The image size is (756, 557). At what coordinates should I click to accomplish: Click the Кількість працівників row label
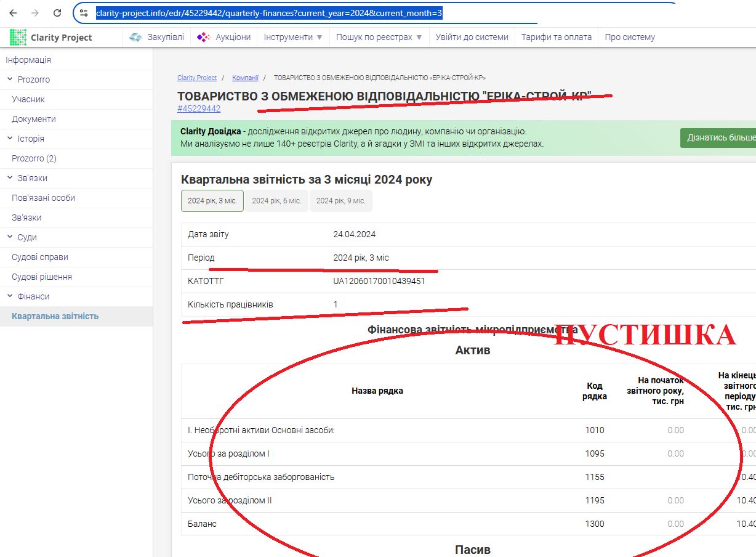pyautogui.click(x=230, y=304)
